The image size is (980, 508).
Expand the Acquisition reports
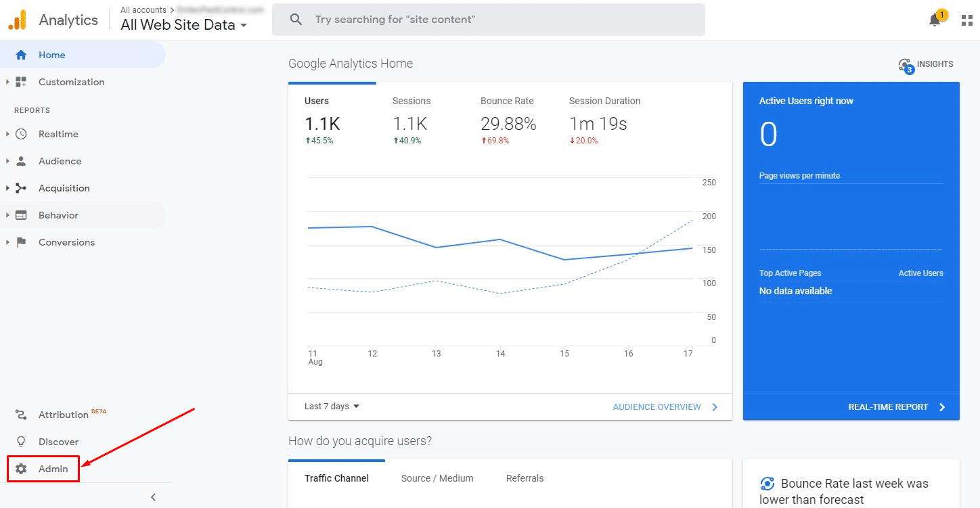[7, 188]
